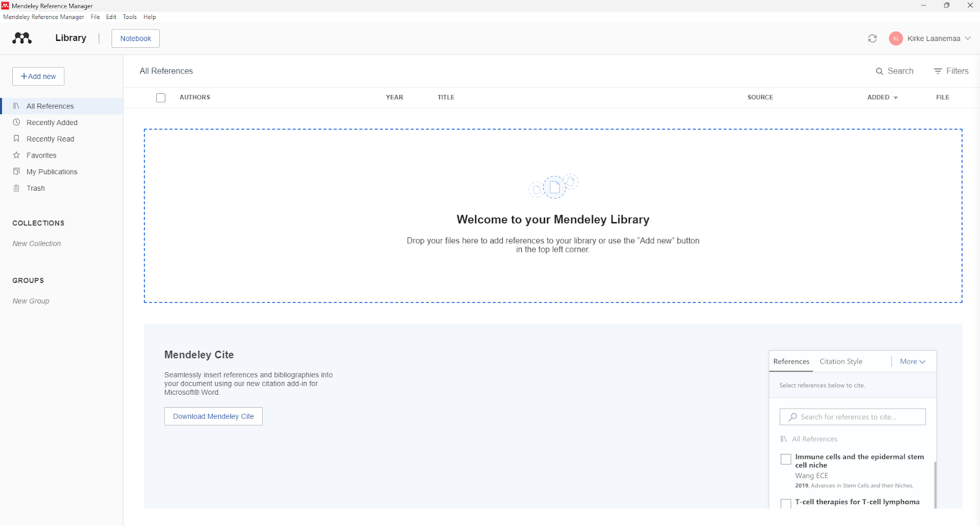Click the Filters label
The width and height of the screenshot is (980, 526).
tap(957, 71)
